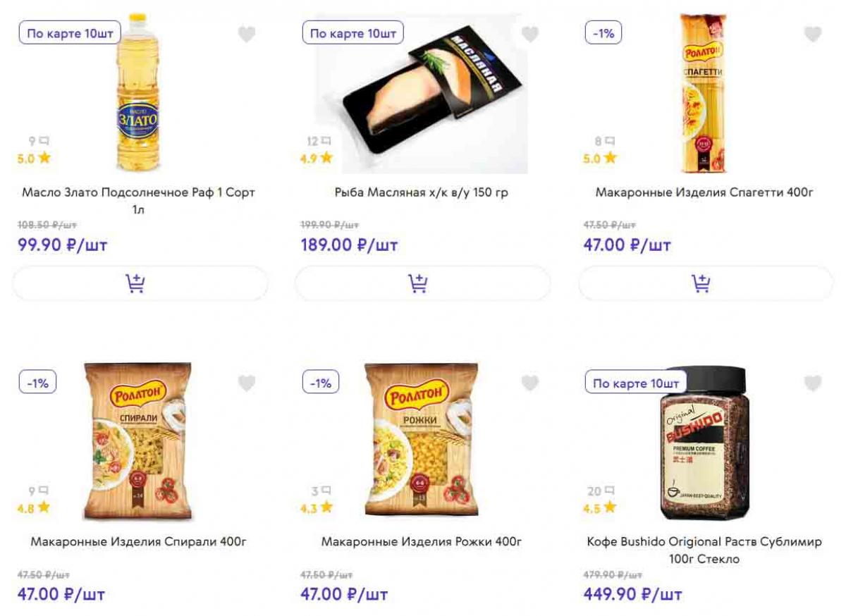Open Макаронные Изделия Рожки 400г link

pos(422,542)
